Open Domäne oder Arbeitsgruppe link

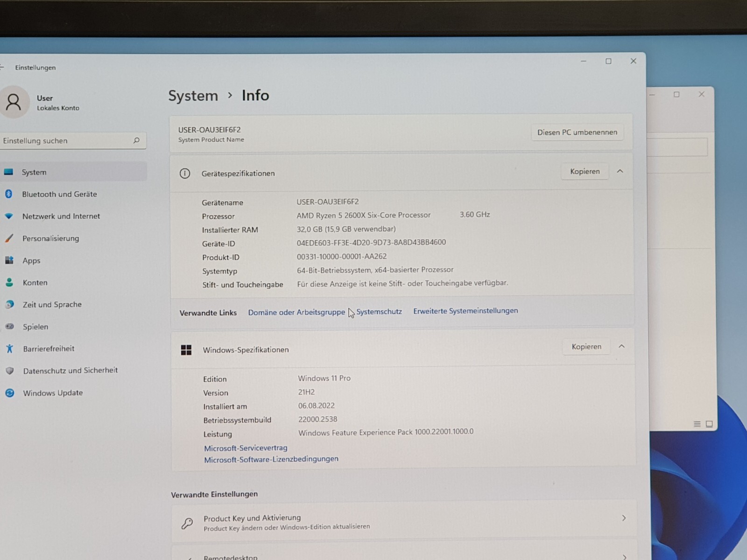(x=296, y=312)
